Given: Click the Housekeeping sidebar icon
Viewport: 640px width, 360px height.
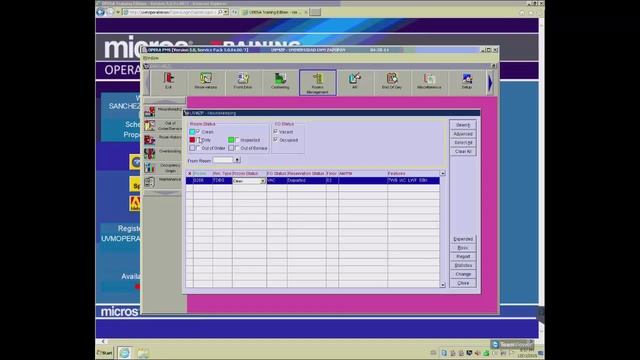Looking at the screenshot, I should pyautogui.click(x=150, y=111).
